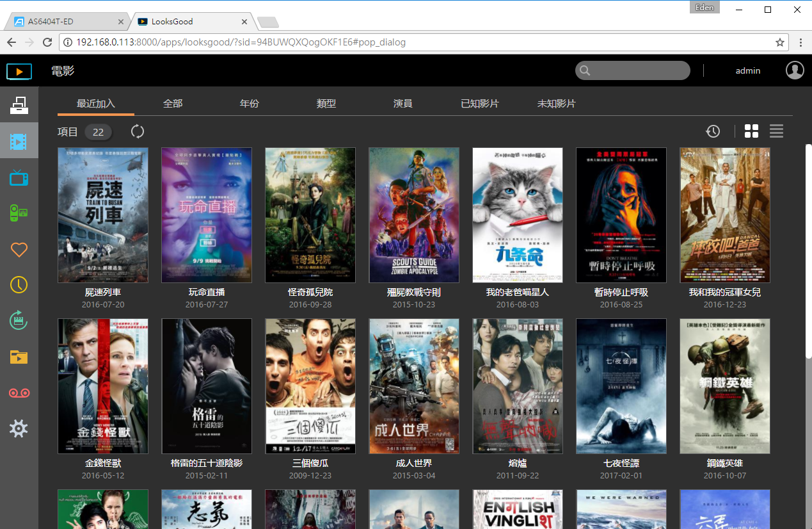The image size is (812, 529).
Task: Click date 2016-07-20 under 屍速列車
Action: point(103,305)
